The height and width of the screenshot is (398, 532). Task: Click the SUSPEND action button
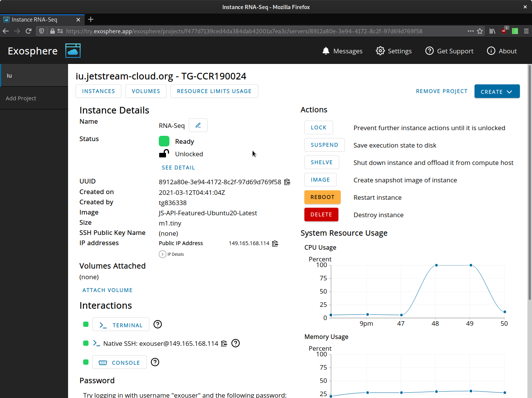coord(324,145)
